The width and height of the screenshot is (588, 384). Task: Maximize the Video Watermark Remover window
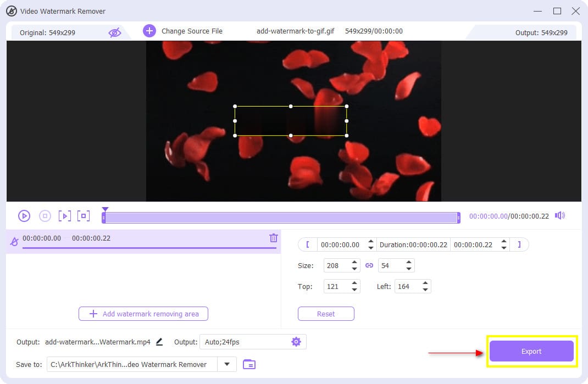(x=557, y=11)
